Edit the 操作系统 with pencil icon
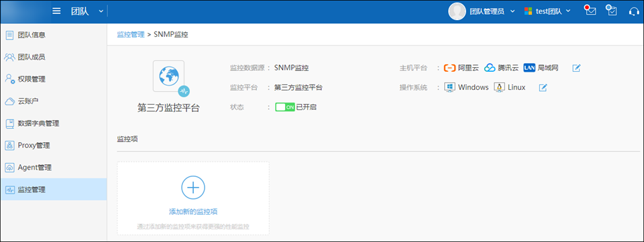 (543, 87)
